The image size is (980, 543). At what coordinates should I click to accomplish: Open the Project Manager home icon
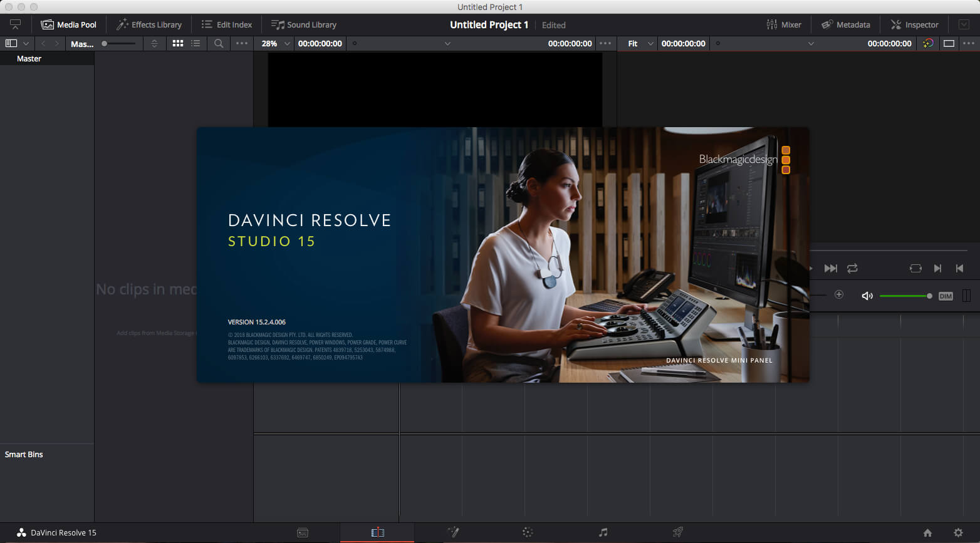pyautogui.click(x=927, y=533)
